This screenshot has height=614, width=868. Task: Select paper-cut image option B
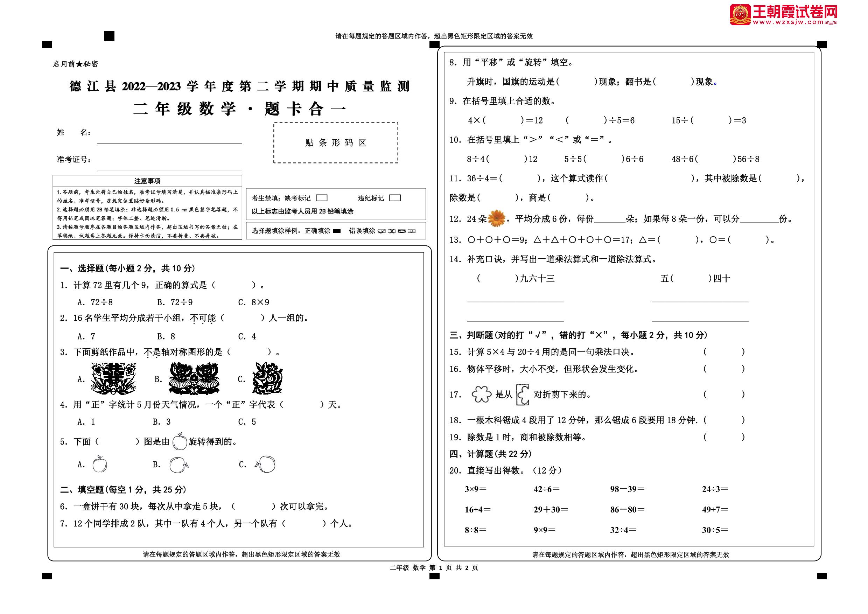pos(194,378)
